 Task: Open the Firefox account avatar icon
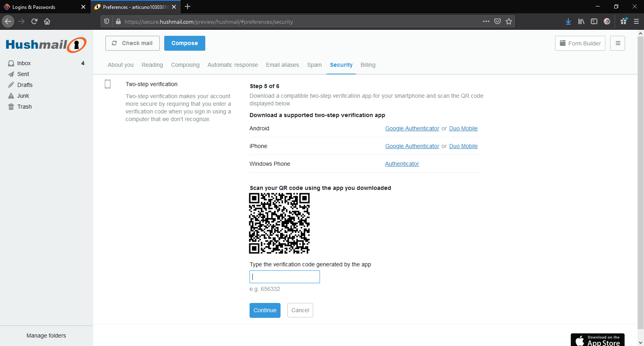[x=607, y=21]
